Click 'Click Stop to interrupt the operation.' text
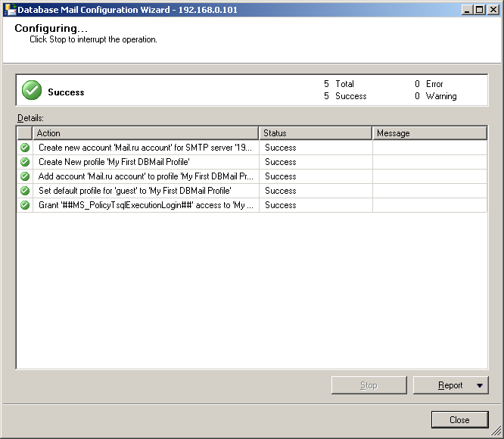Viewport: 504px width, 439px height. tap(93, 39)
